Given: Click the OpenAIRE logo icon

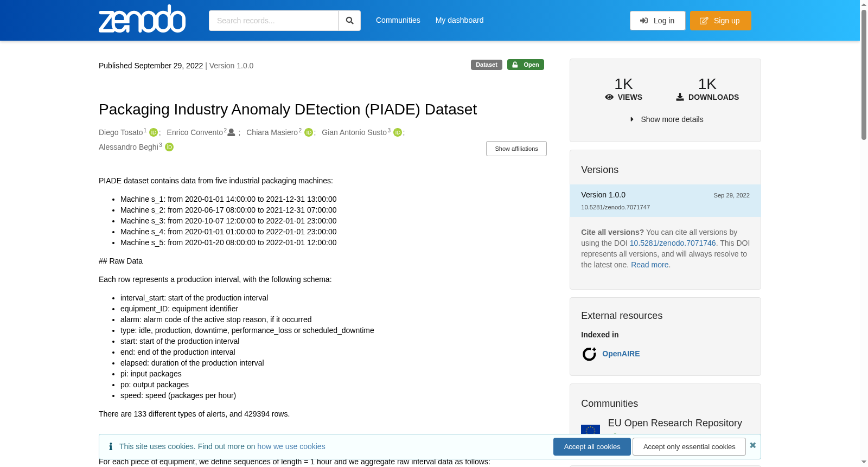Looking at the screenshot, I should (x=589, y=354).
